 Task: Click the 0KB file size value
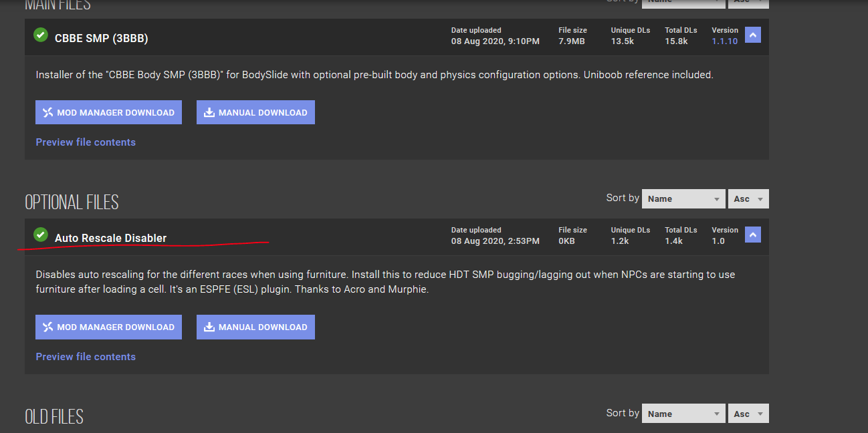(566, 241)
